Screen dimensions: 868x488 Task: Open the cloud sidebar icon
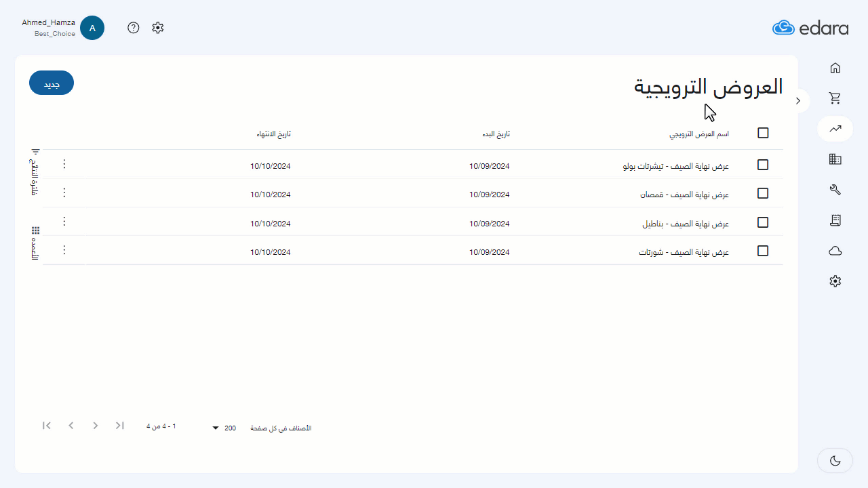(835, 251)
